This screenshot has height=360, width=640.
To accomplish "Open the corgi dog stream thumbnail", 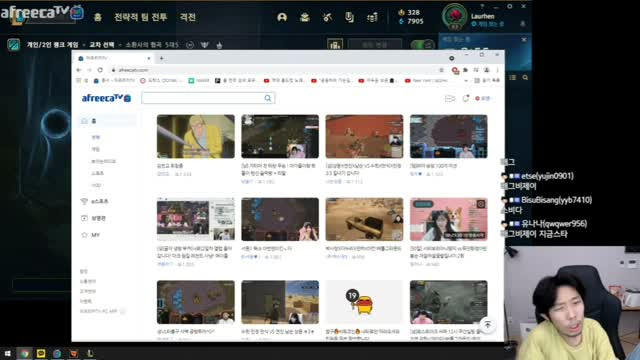I will 449,220.
